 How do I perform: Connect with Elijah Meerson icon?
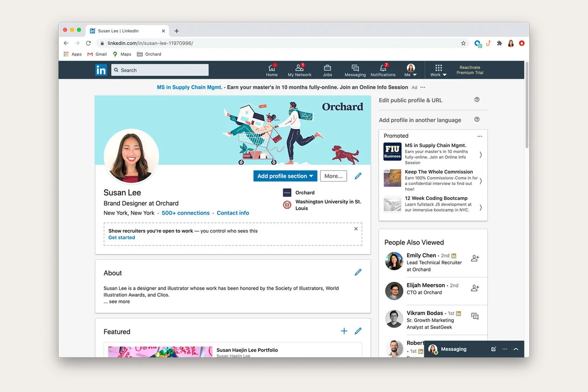(x=475, y=288)
